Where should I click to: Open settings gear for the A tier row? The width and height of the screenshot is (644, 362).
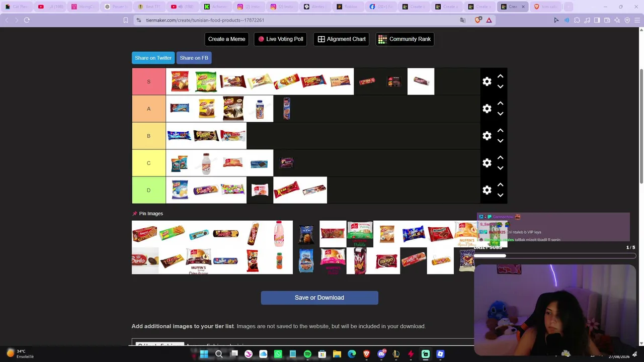coord(487,109)
